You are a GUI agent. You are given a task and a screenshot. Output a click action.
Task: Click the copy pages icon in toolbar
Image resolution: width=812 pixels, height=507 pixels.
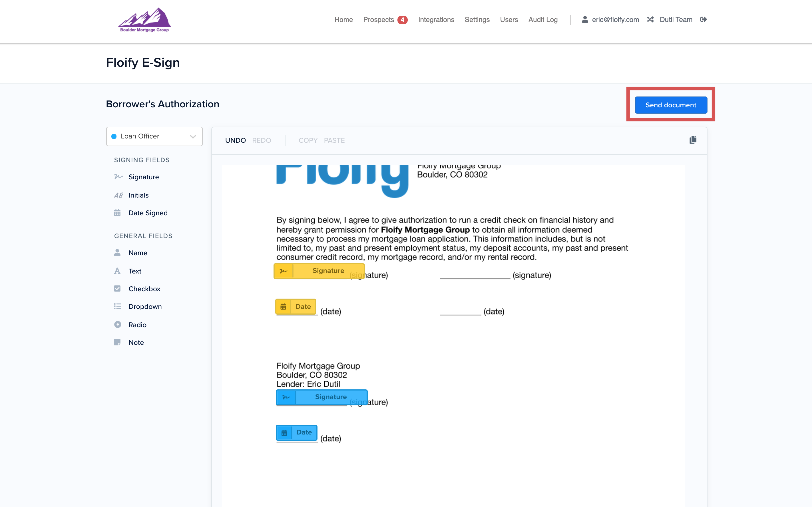point(693,140)
